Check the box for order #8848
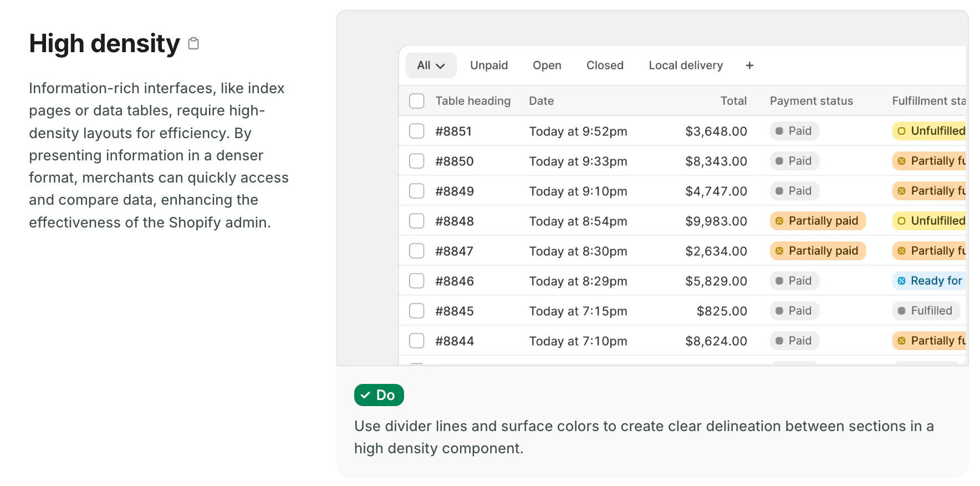Image resolution: width=980 pixels, height=486 pixels. 416,221
